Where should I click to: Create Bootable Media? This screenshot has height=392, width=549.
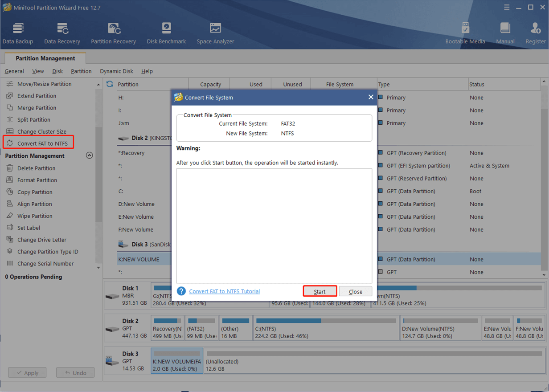pyautogui.click(x=465, y=33)
